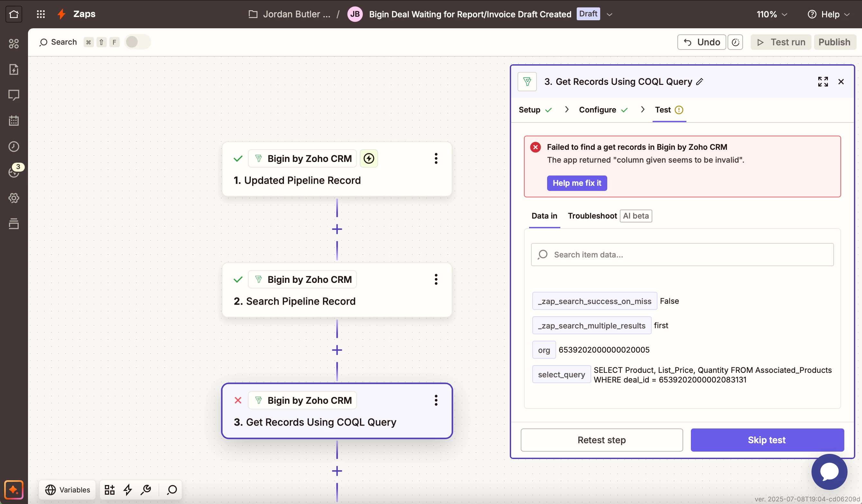The image size is (862, 504).
Task: Click the Zaps lightning bolt icon
Action: tap(61, 14)
